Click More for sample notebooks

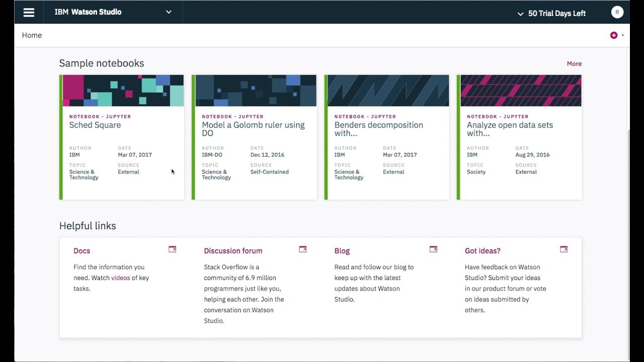(574, 64)
